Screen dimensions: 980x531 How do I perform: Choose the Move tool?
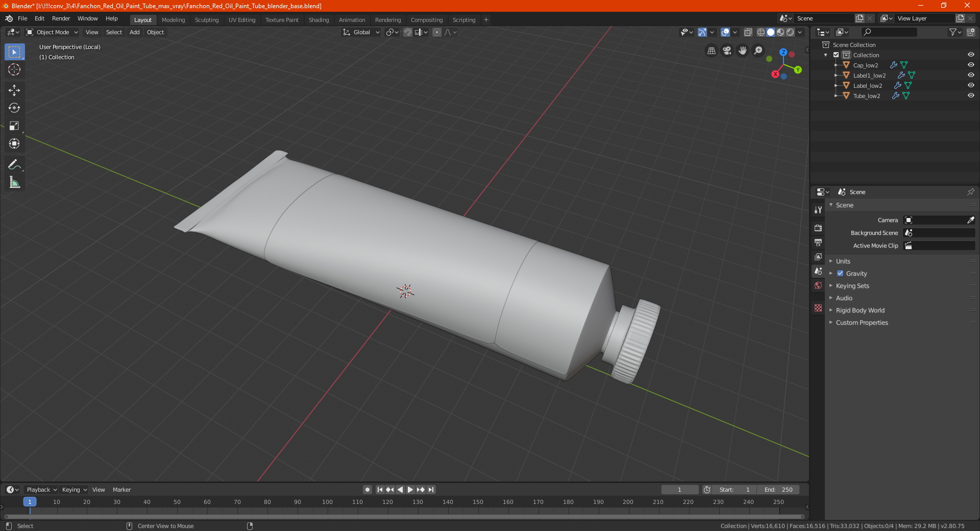(14, 90)
